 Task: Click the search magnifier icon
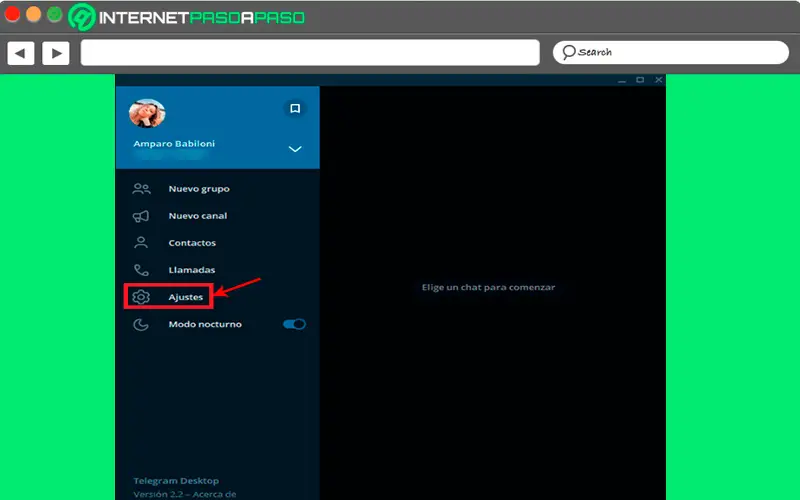click(568, 52)
